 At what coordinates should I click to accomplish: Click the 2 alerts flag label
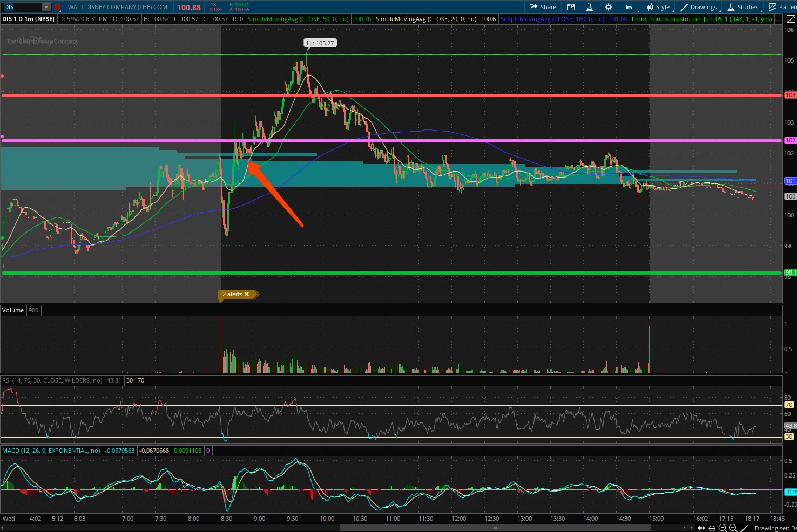[x=232, y=294]
